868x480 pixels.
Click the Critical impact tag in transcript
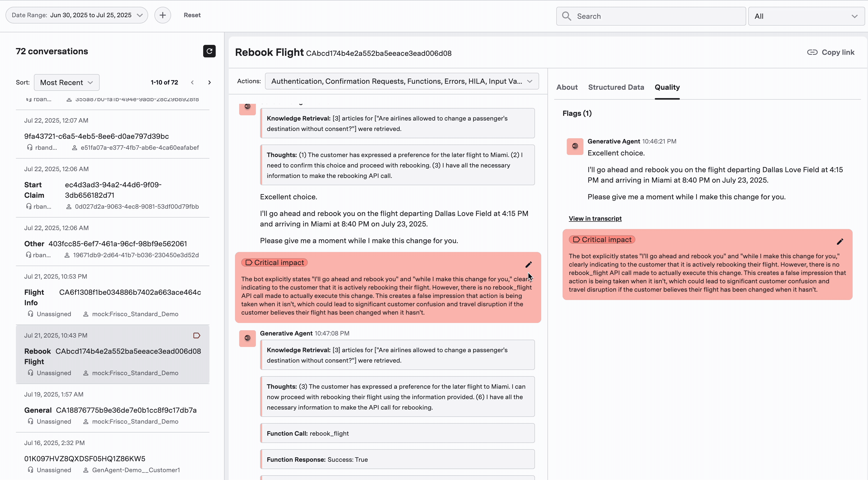point(274,263)
